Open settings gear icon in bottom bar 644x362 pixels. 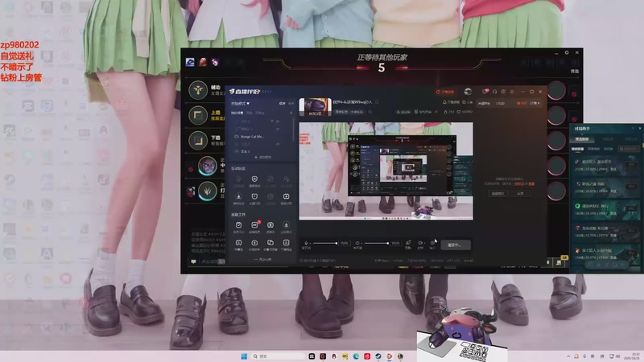(x=432, y=245)
